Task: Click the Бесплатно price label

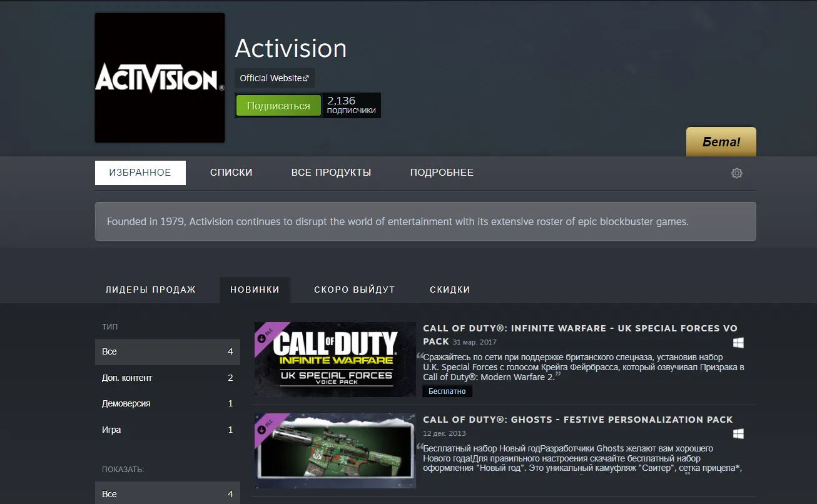Action: (x=447, y=391)
